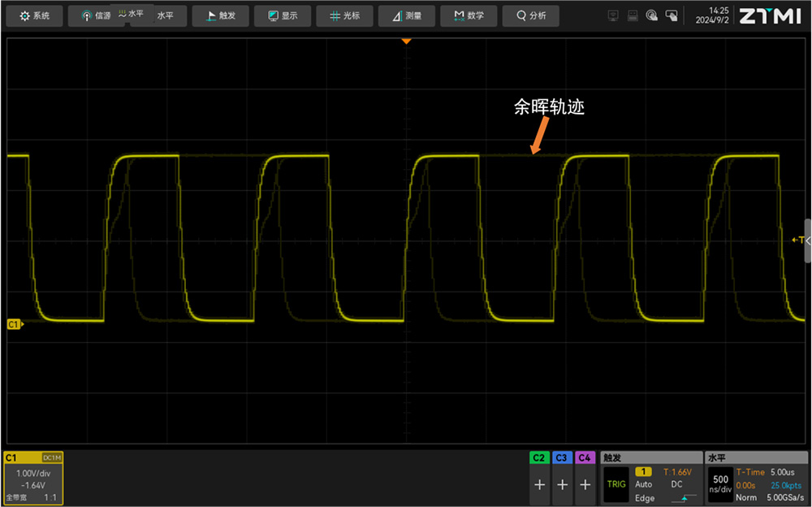Click the screen capture icon beside clock
The height and width of the screenshot is (507, 812).
672,15
